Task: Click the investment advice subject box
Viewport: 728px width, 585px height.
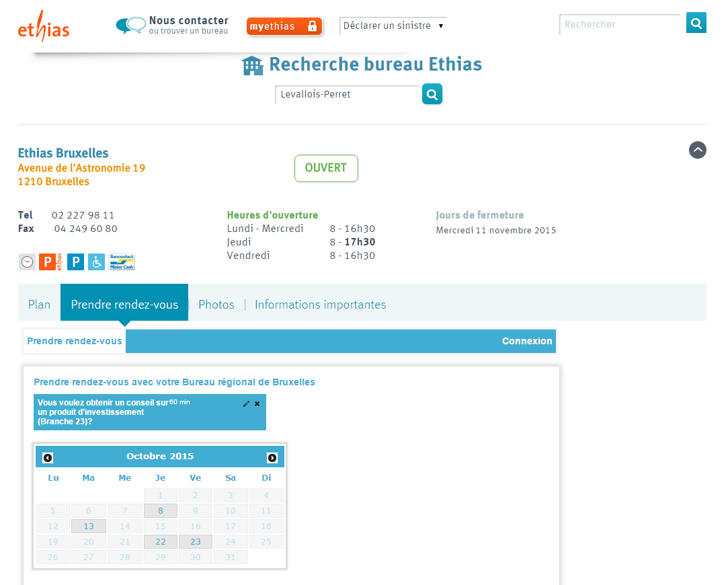Action: click(x=150, y=412)
